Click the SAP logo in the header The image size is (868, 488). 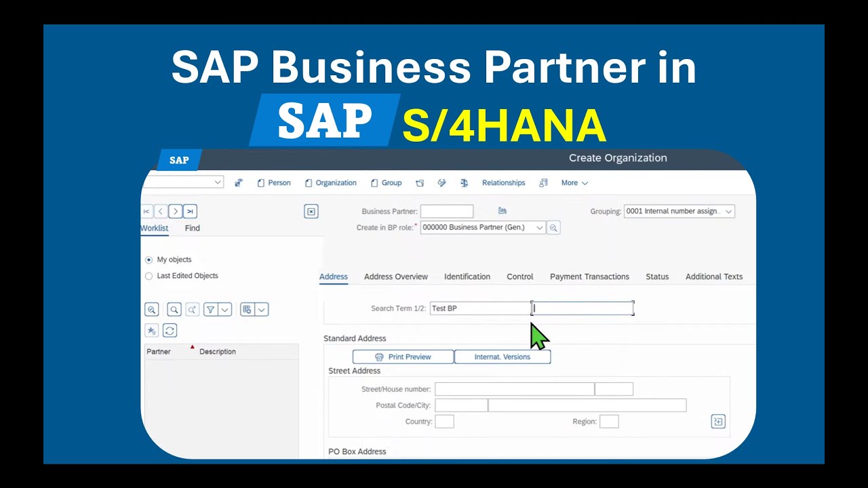(x=179, y=161)
